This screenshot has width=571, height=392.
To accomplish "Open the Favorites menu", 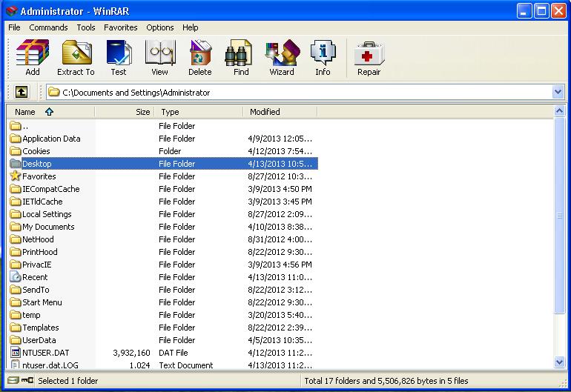I will [121, 27].
